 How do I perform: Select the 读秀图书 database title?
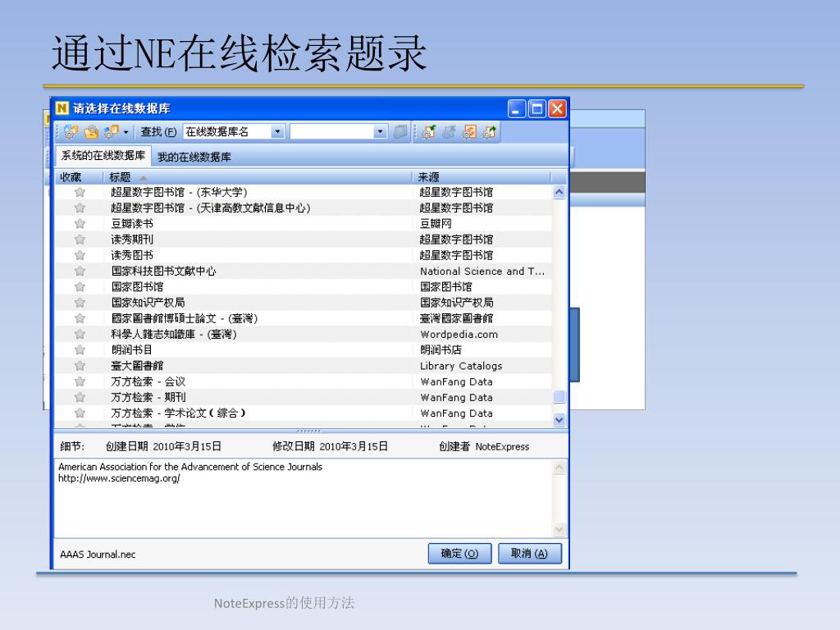[132, 256]
